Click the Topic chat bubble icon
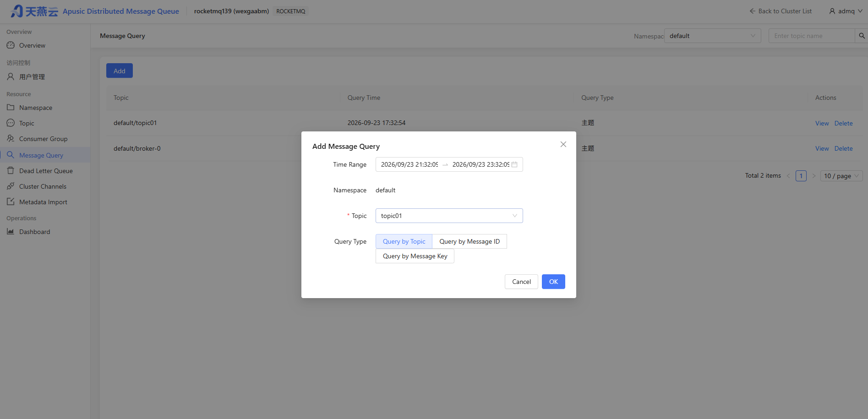 pyautogui.click(x=11, y=123)
